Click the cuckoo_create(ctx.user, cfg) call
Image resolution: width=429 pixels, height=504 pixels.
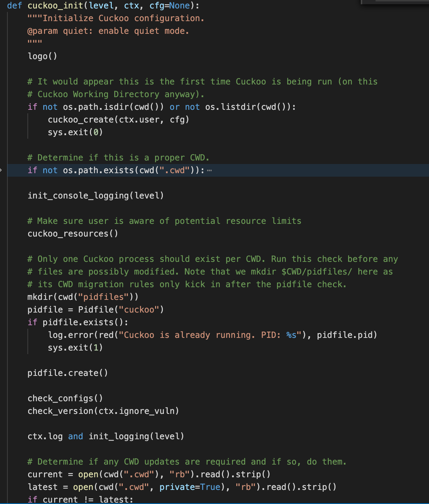point(119,120)
